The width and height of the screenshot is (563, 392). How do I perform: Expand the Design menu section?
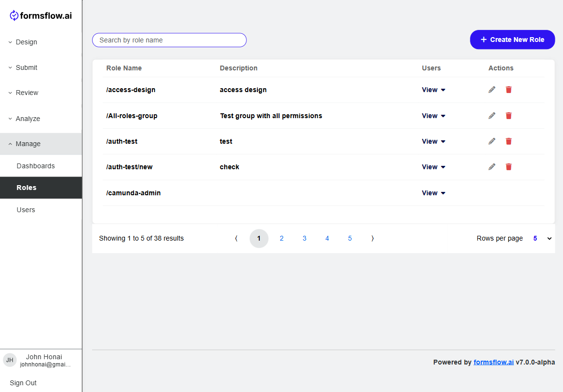point(41,42)
